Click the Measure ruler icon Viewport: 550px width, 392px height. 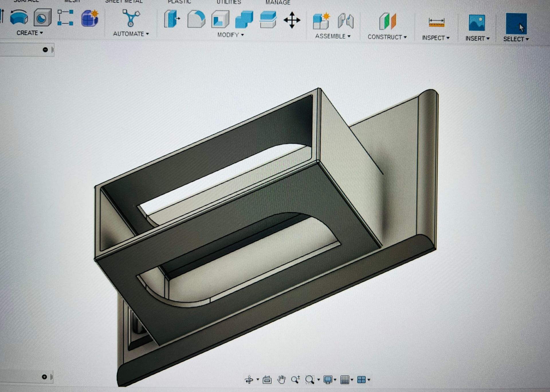click(436, 23)
